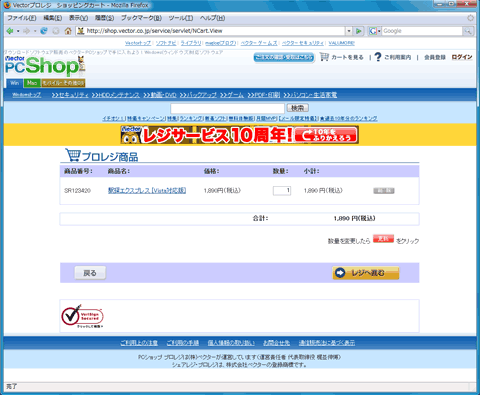Click the product name link 駅探エクスプレス

(147, 190)
